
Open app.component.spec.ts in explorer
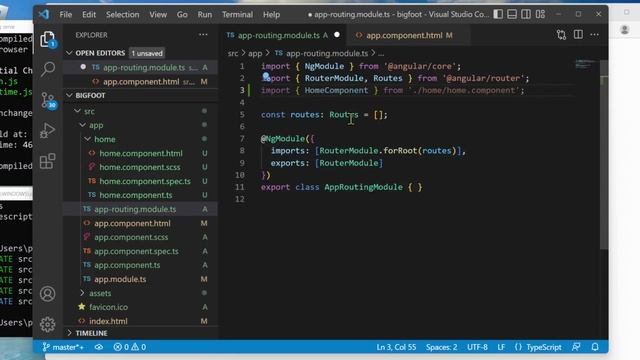[x=136, y=251]
